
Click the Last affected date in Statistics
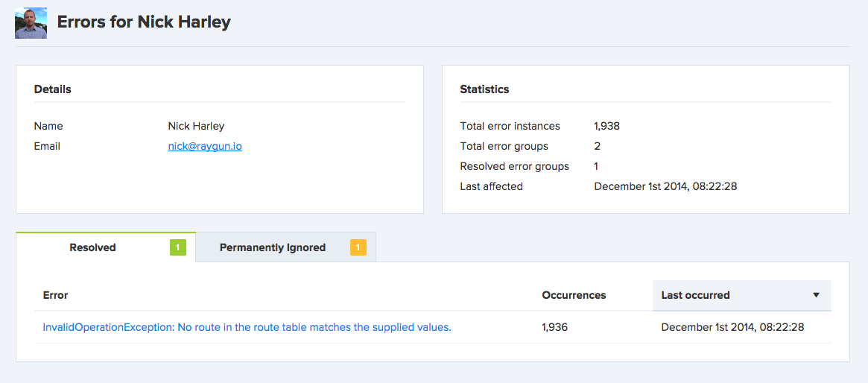tap(665, 186)
